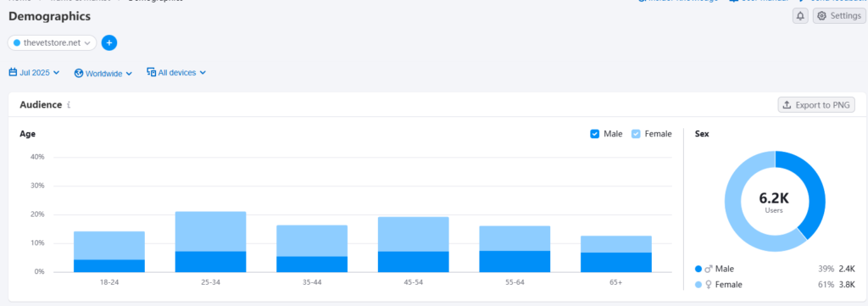This screenshot has width=868, height=306.
Task: Uncheck the Male checkbox
Action: click(x=594, y=134)
